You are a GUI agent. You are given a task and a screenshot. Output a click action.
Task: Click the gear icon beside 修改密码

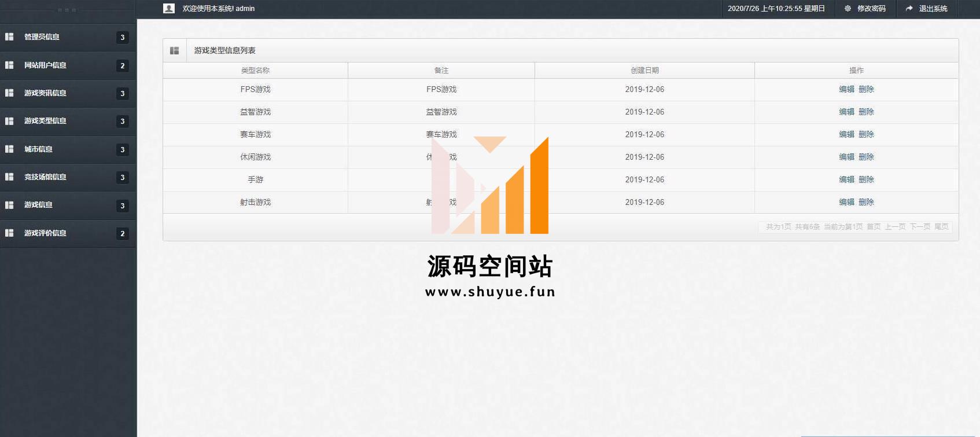(x=848, y=9)
